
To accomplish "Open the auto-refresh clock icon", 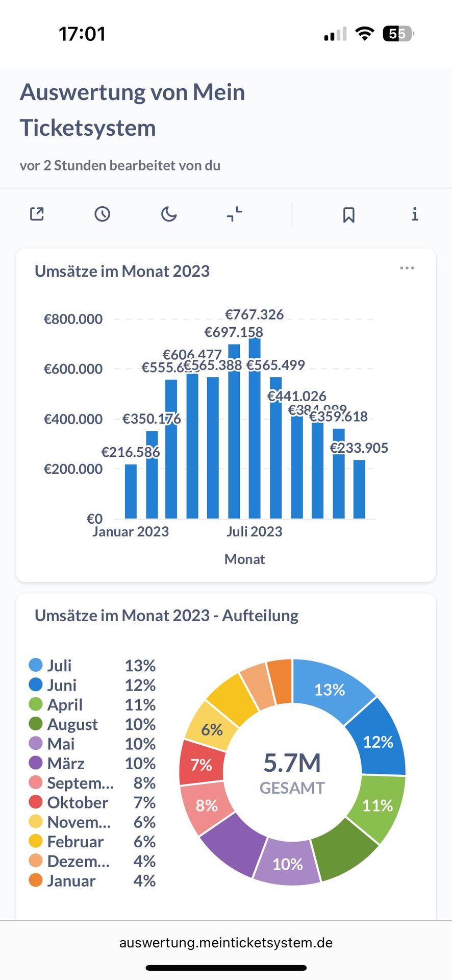I will tap(103, 214).
